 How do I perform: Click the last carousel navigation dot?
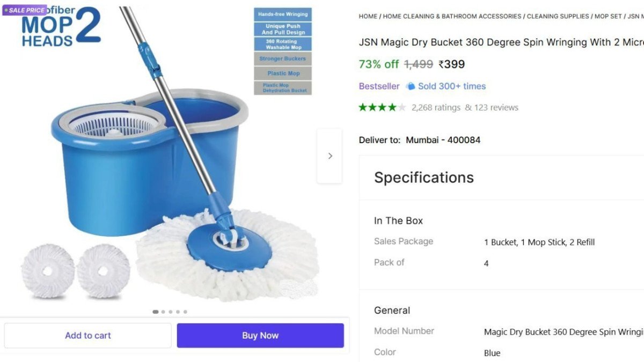pos(185,311)
